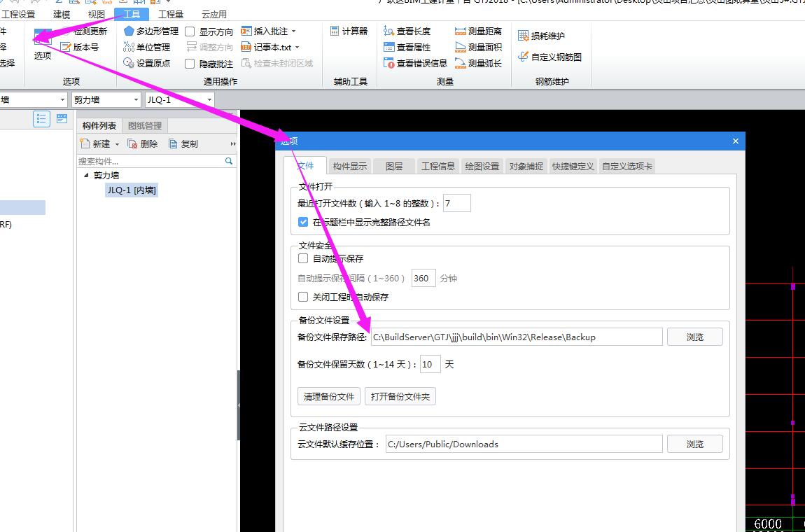The height and width of the screenshot is (532, 805).
Task: Click 打开备份文件夹 button
Action: pos(400,396)
